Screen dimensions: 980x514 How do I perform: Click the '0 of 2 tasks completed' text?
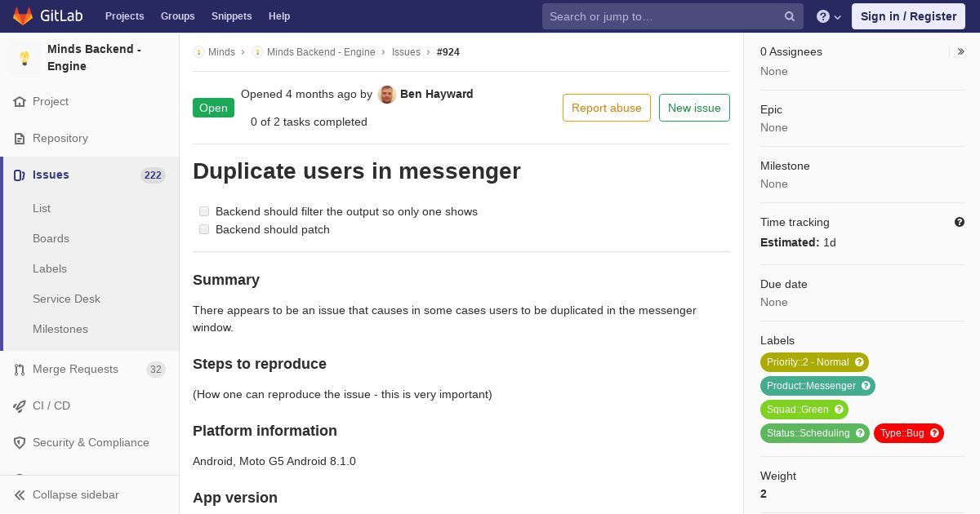[309, 122]
